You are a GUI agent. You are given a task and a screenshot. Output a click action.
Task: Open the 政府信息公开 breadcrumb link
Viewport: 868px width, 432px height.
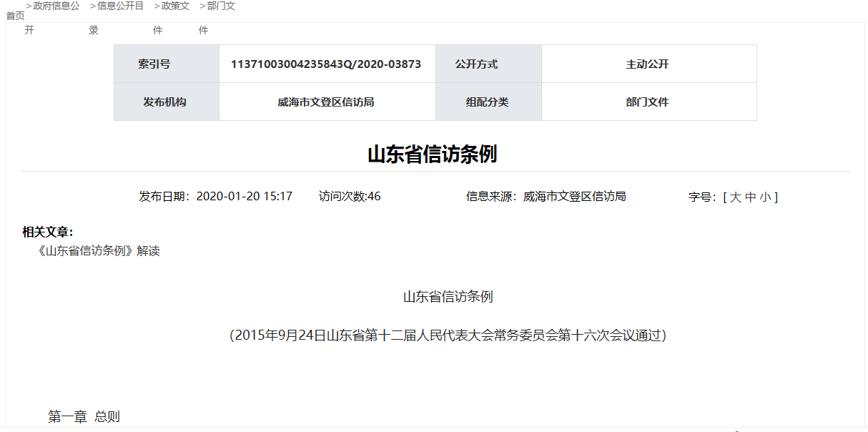[x=56, y=6]
